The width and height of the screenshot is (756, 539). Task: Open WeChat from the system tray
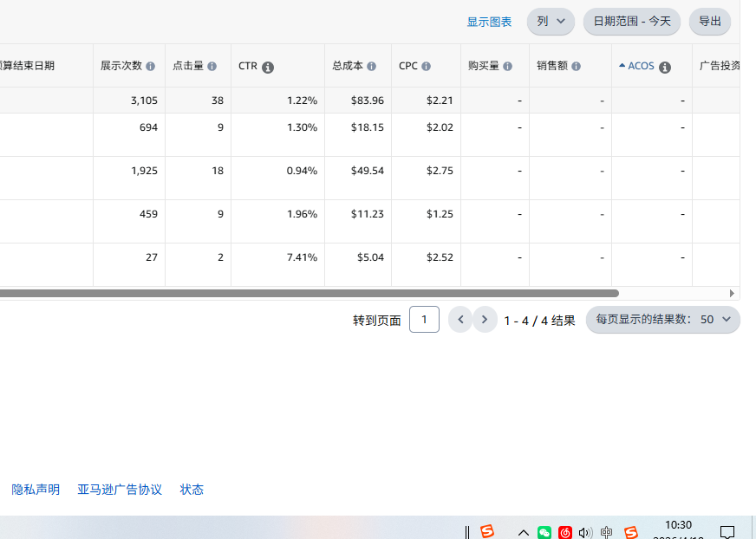click(544, 532)
